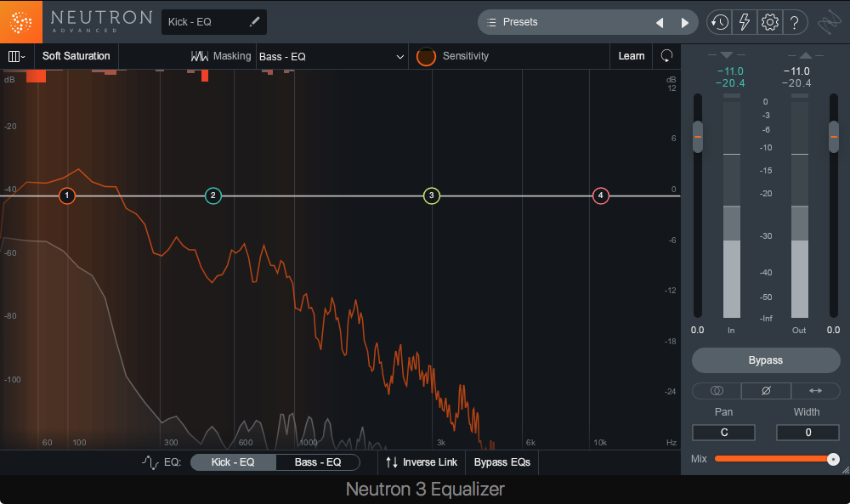Click the "Neutron 3 Equalizer" title text
This screenshot has width=850, height=504.
[x=425, y=490]
